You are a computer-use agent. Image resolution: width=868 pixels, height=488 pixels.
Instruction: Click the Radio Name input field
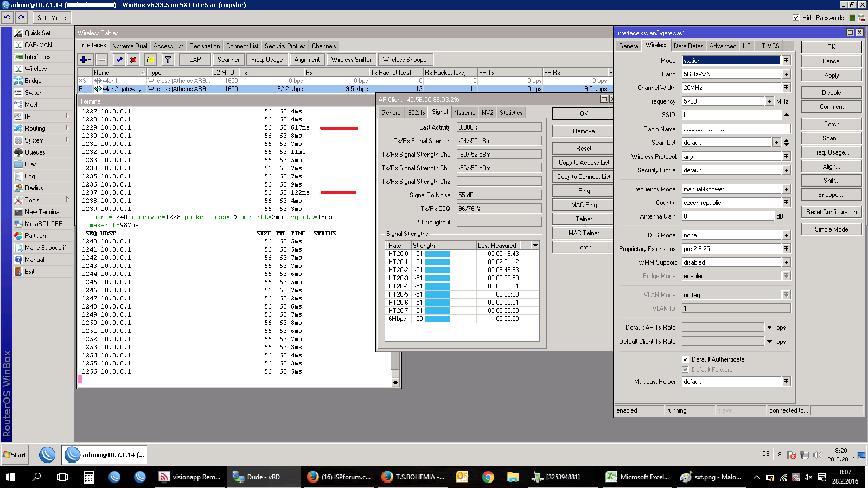click(x=736, y=129)
